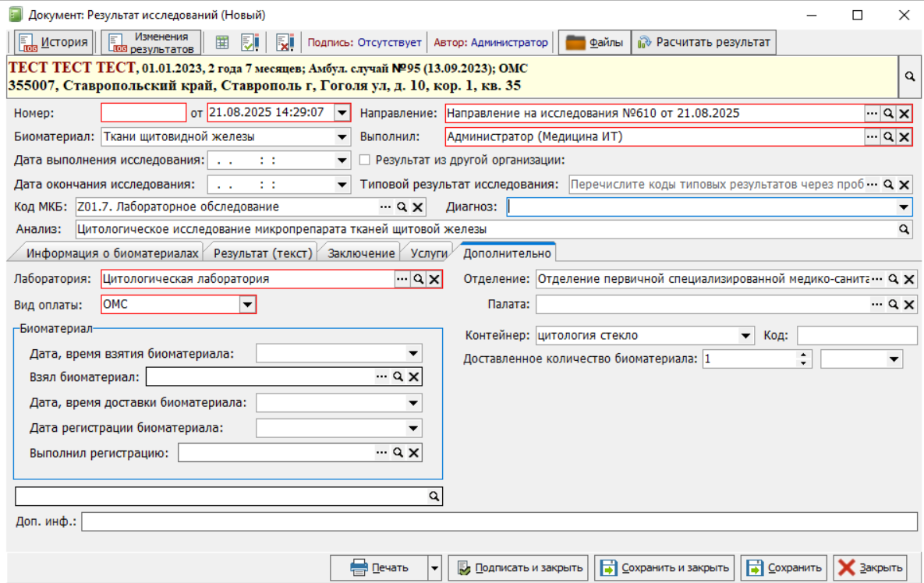Viewport: 924px width, 583px height.
Task: Increase Доставленное количество биоматериала stepper up
Action: 803,355
